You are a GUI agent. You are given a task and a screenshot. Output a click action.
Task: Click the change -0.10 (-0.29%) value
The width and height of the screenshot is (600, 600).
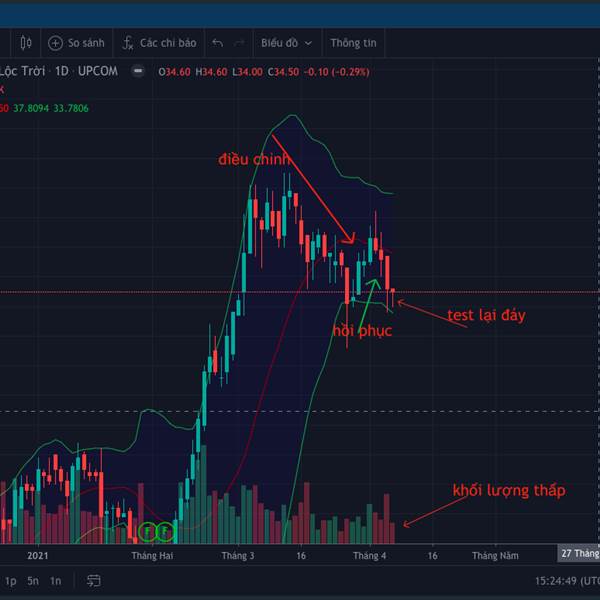tap(337, 72)
